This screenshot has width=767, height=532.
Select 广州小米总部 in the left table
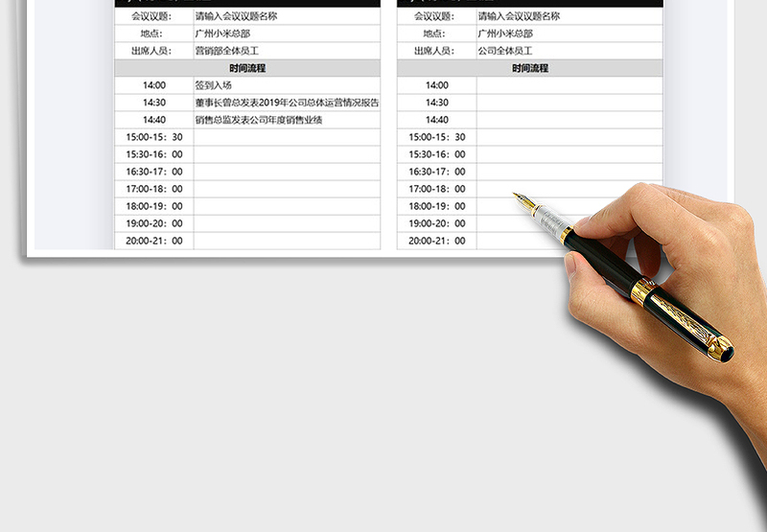222,34
